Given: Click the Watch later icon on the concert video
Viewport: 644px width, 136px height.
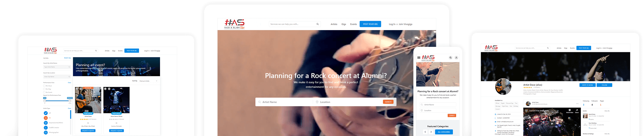Looking at the screenshot, I should pyautogui.click(x=570, y=110).
